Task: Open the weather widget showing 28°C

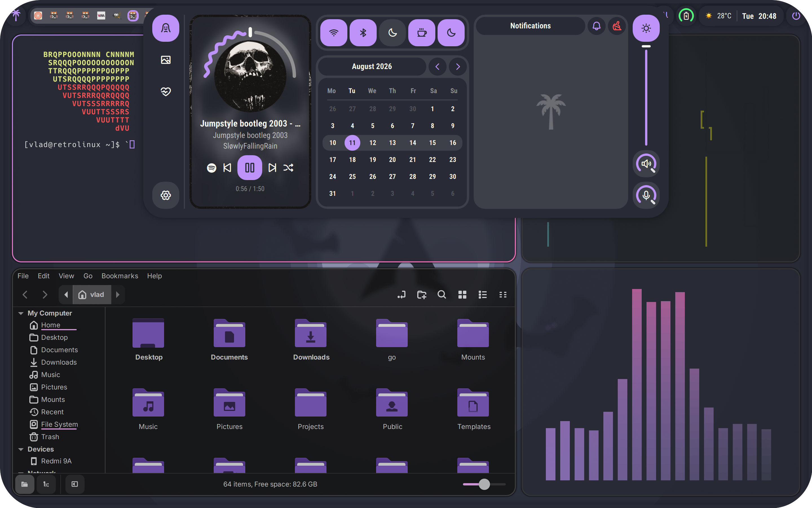Action: coord(718,16)
